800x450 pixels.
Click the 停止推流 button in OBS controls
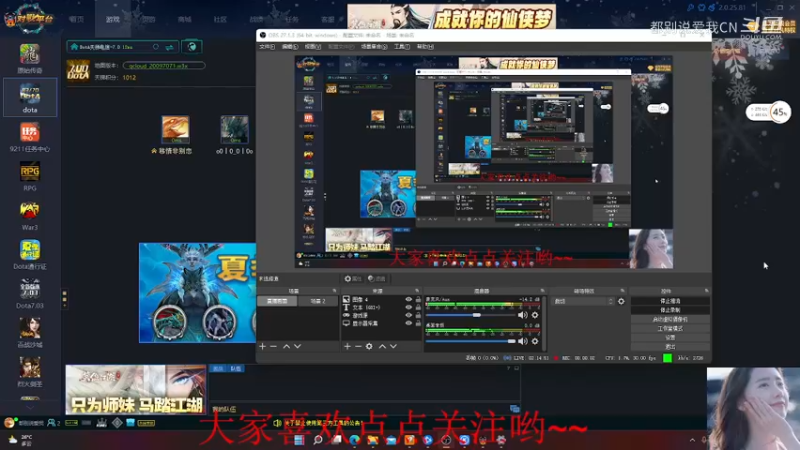tap(670, 301)
